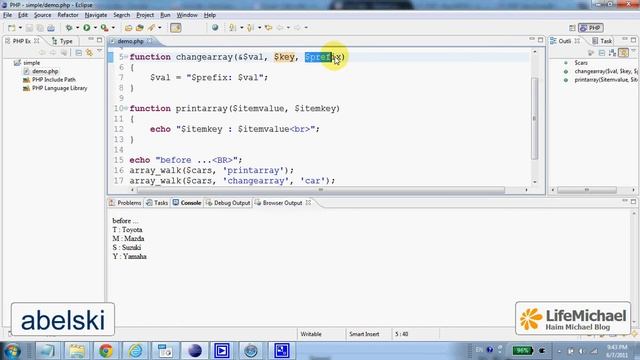Click the Search flashlight toolbar icon
Viewport: 640px width, 360px height.
[151, 28]
